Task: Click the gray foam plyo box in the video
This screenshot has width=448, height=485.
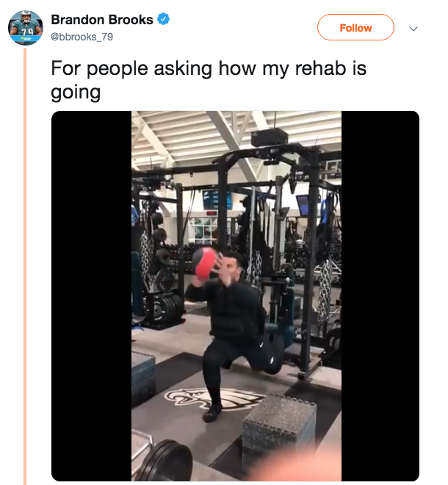Action: [x=279, y=428]
